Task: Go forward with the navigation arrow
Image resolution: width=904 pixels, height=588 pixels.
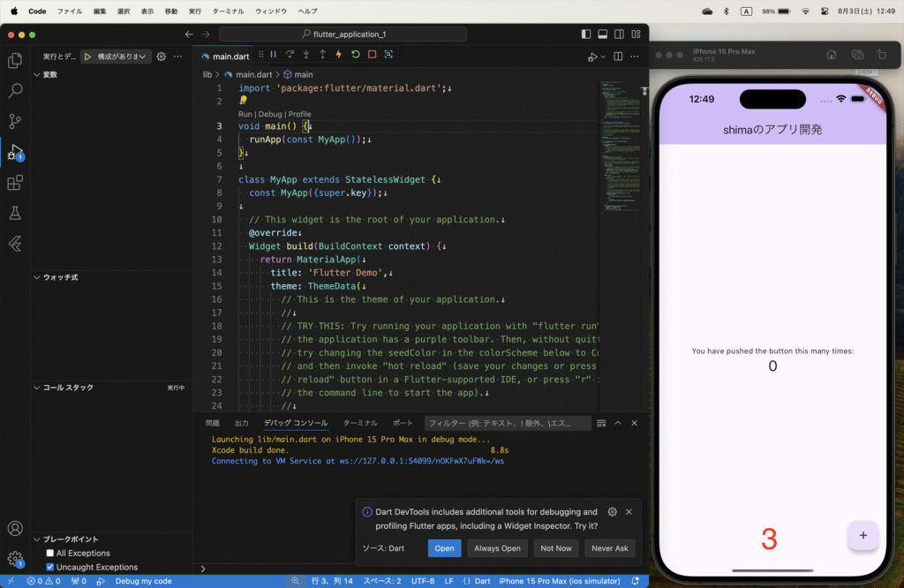Action: click(x=206, y=34)
